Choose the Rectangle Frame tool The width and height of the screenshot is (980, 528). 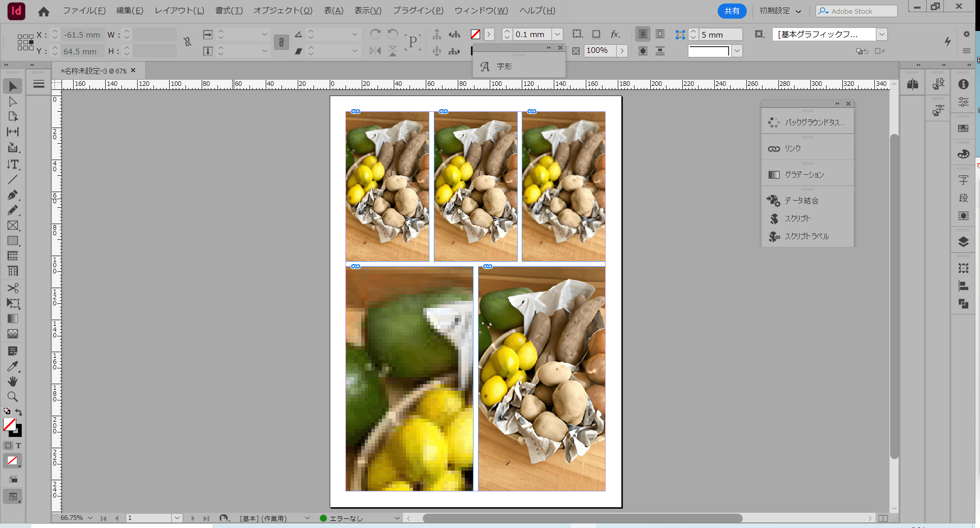point(13,226)
